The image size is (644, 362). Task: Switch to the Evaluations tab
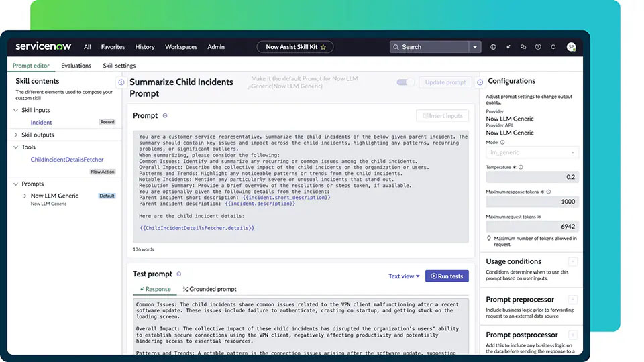pyautogui.click(x=76, y=66)
